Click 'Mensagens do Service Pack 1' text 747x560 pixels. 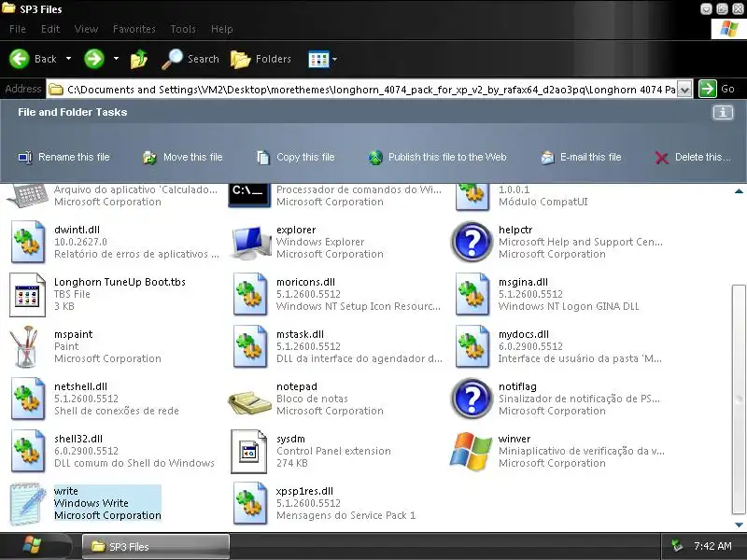coord(345,515)
